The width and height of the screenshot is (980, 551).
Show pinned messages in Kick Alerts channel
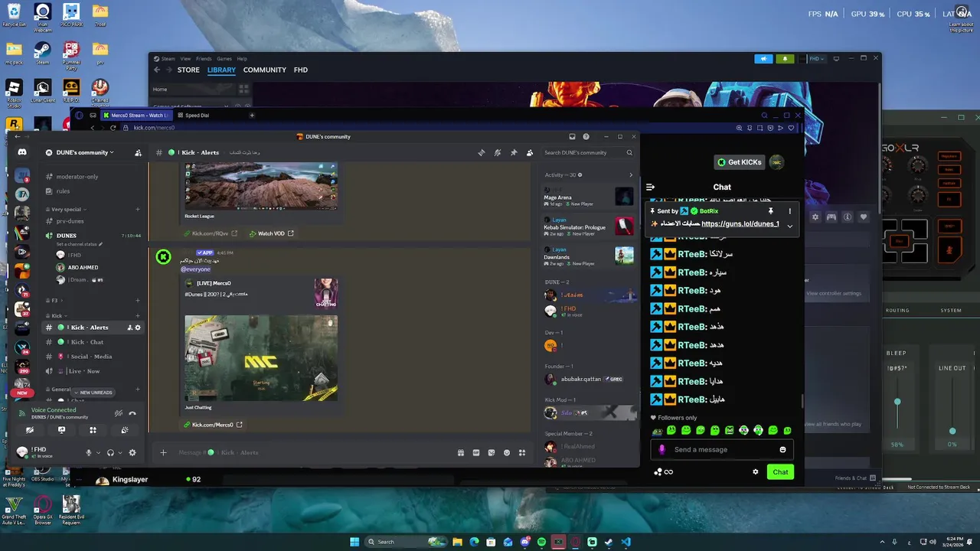(x=514, y=152)
